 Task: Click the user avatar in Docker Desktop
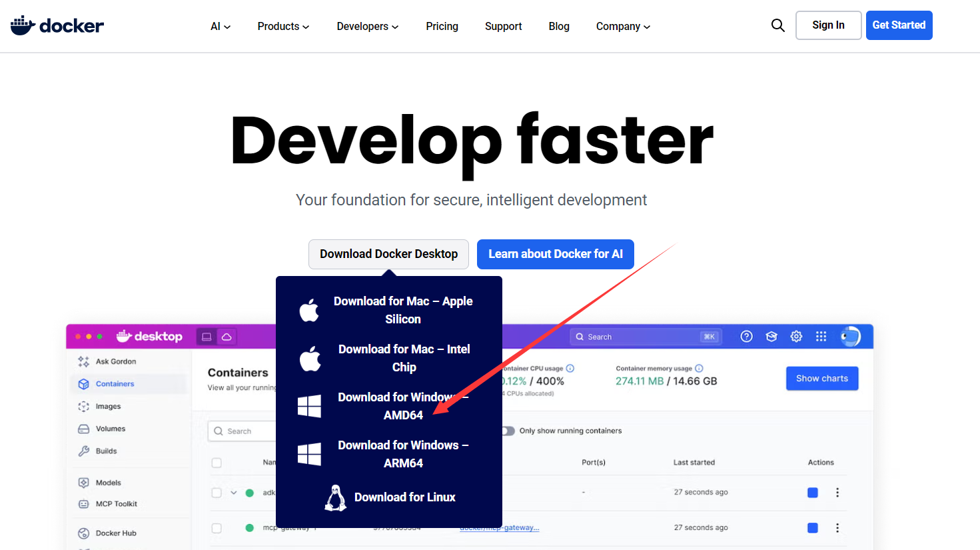pos(850,337)
